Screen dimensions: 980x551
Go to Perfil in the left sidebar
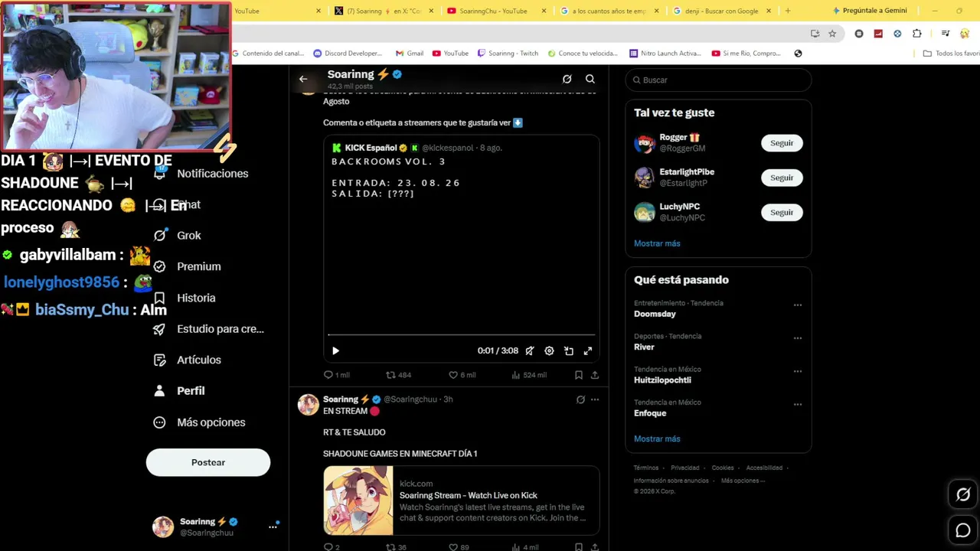(179, 391)
